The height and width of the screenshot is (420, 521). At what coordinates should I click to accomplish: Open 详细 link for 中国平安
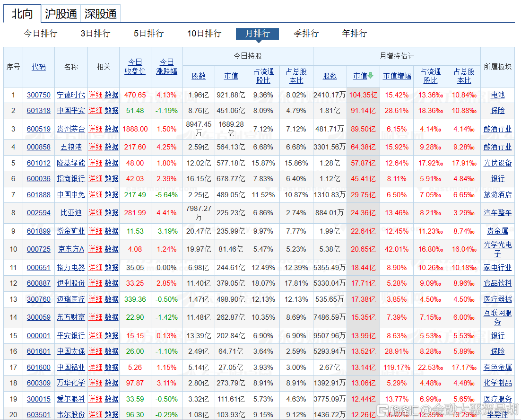96,111
